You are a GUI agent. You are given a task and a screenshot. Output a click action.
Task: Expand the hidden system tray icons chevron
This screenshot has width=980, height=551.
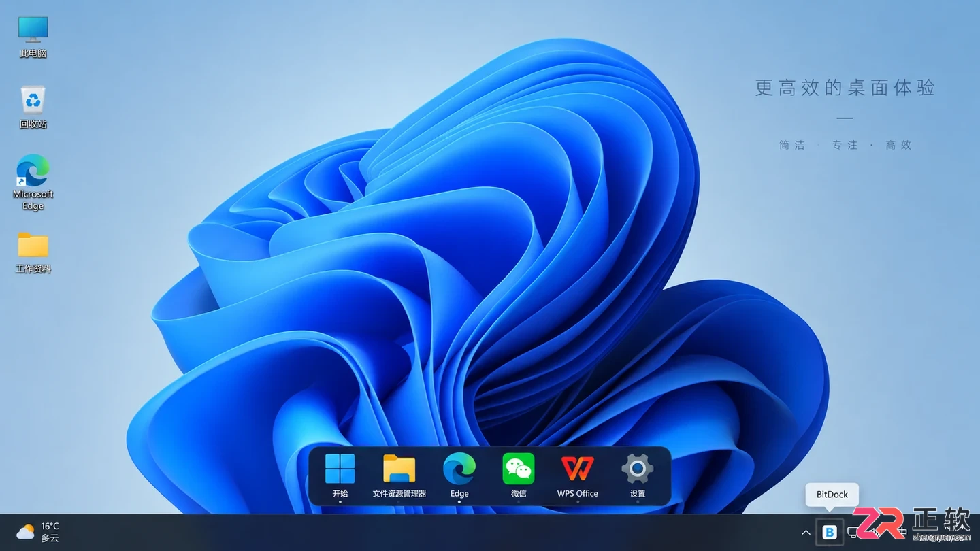[x=806, y=533]
